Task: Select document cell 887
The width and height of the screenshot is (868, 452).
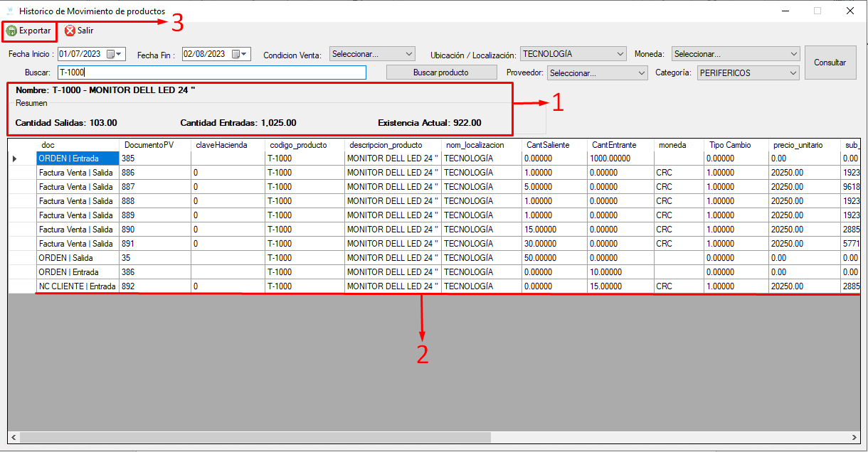Action: [154, 187]
